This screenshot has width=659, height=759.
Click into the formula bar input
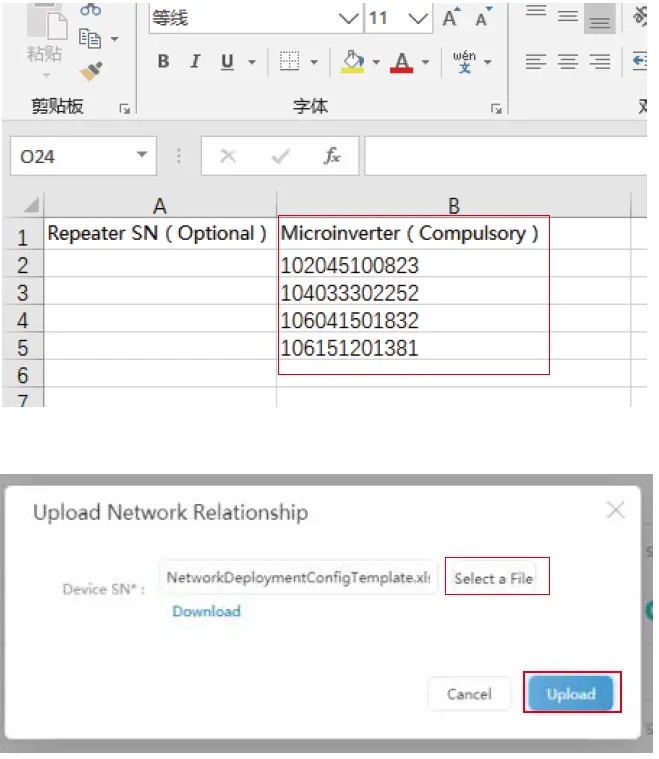click(506, 156)
